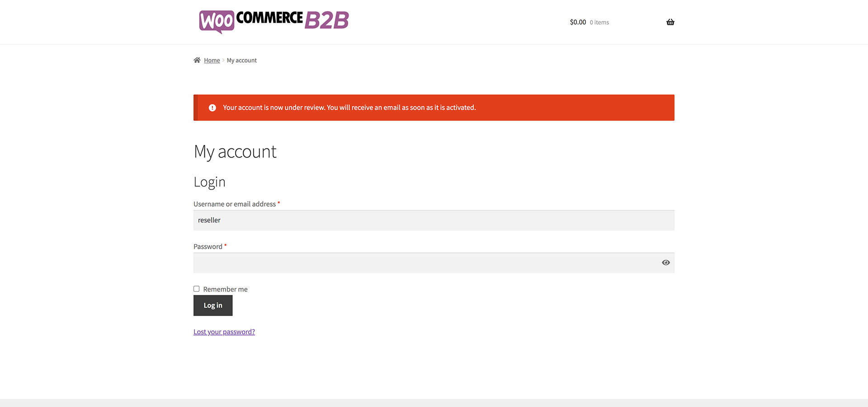The width and height of the screenshot is (868, 407).
Task: Click the Password field label
Action: (208, 247)
